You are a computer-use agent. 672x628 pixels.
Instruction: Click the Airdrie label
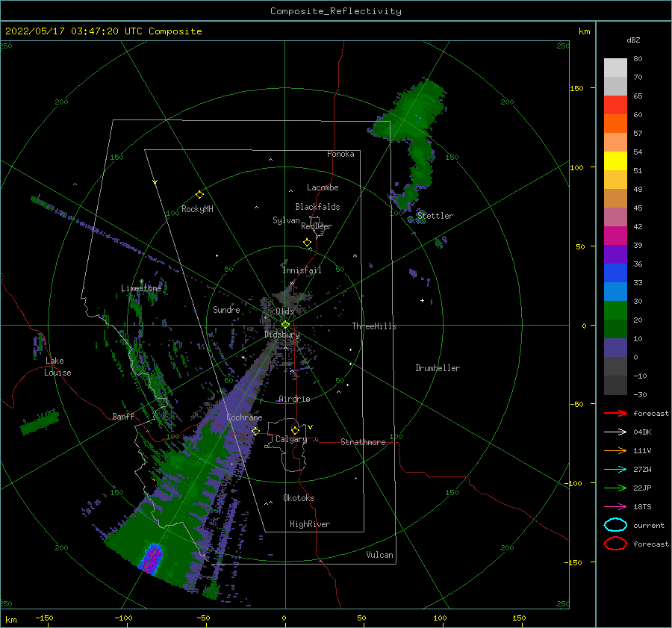pos(294,399)
